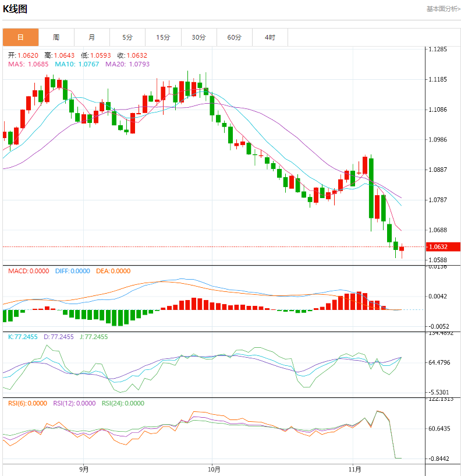Open the 5分 interval tab
Image resolution: width=461 pixels, height=476 pixels.
tap(127, 37)
